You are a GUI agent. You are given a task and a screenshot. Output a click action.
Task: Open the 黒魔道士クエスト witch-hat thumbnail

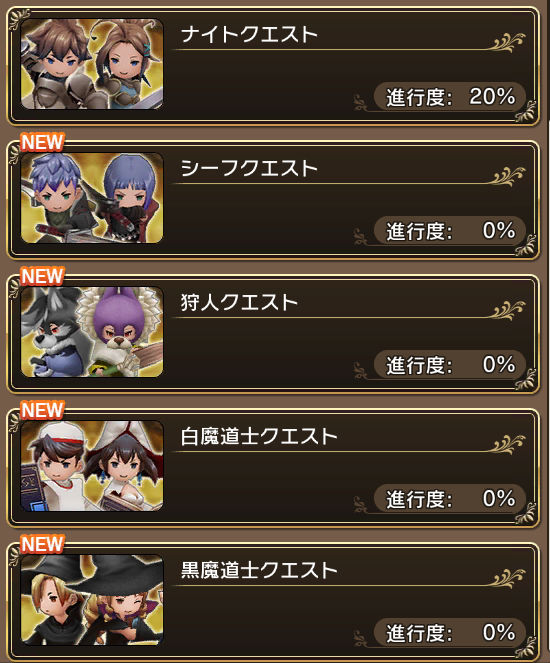coord(92,600)
